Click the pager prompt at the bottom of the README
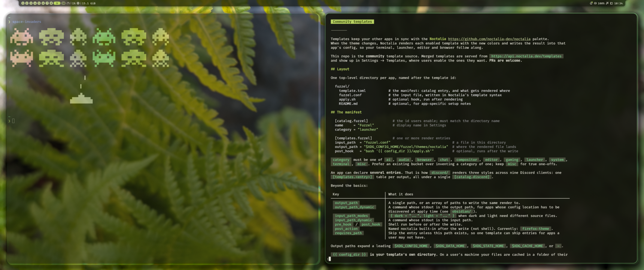Screen dimensions: 644x270 pos(329,259)
